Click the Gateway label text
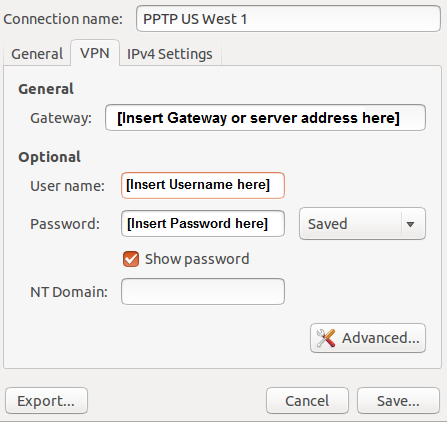The image size is (447, 423). click(61, 118)
